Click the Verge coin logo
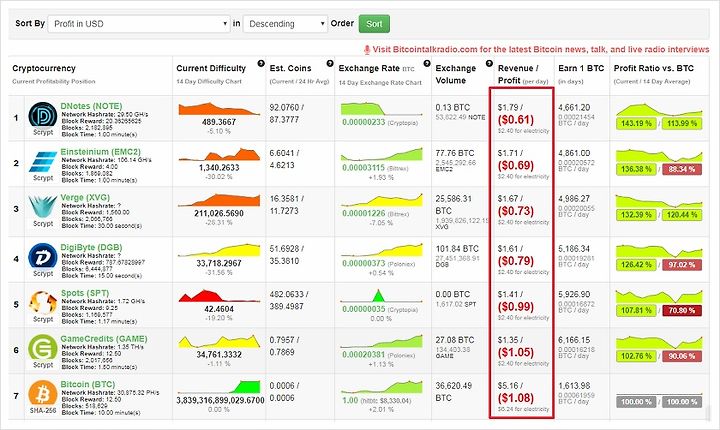 pos(43,206)
